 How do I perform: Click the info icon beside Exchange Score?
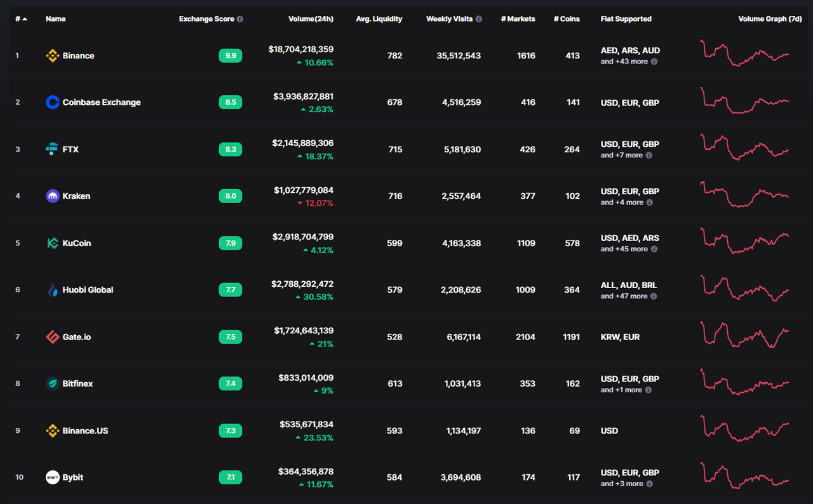point(239,19)
